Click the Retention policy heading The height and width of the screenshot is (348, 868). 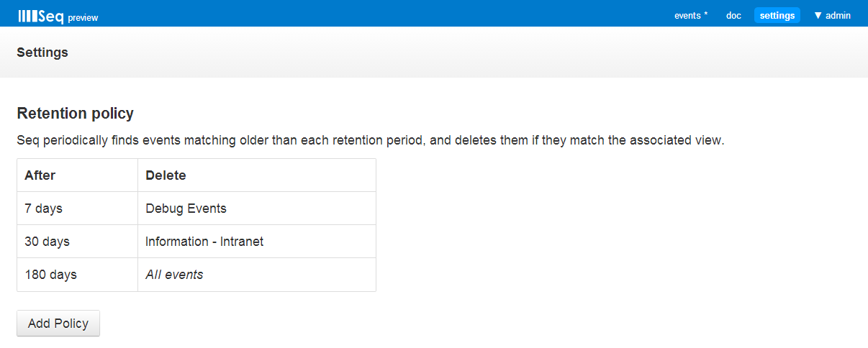76,114
